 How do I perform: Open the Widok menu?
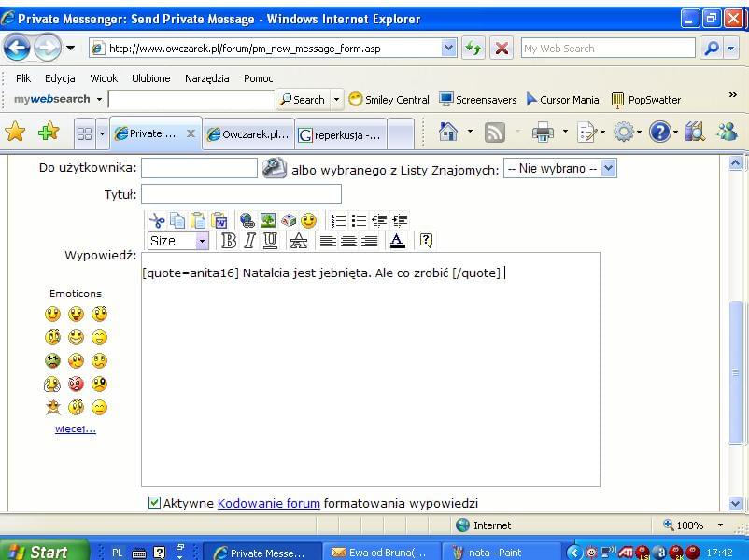(x=104, y=78)
